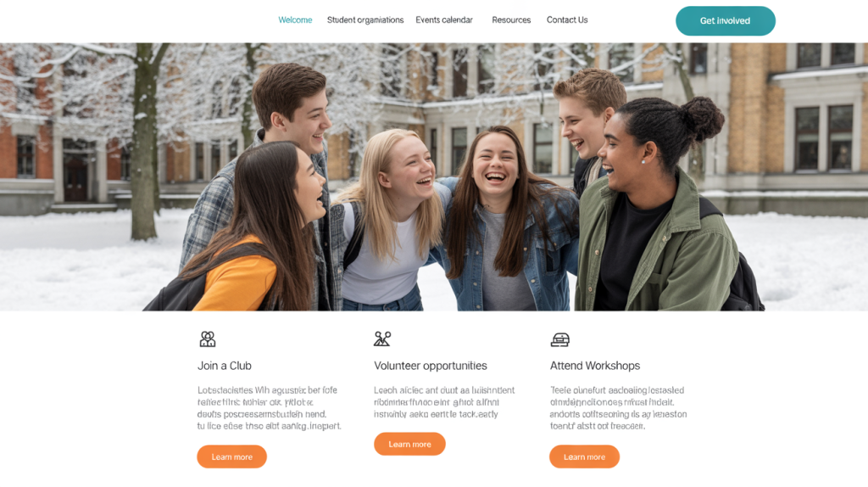Click the Volunteer opportunities heading
The width and height of the screenshot is (868, 487).
pyautogui.click(x=431, y=366)
